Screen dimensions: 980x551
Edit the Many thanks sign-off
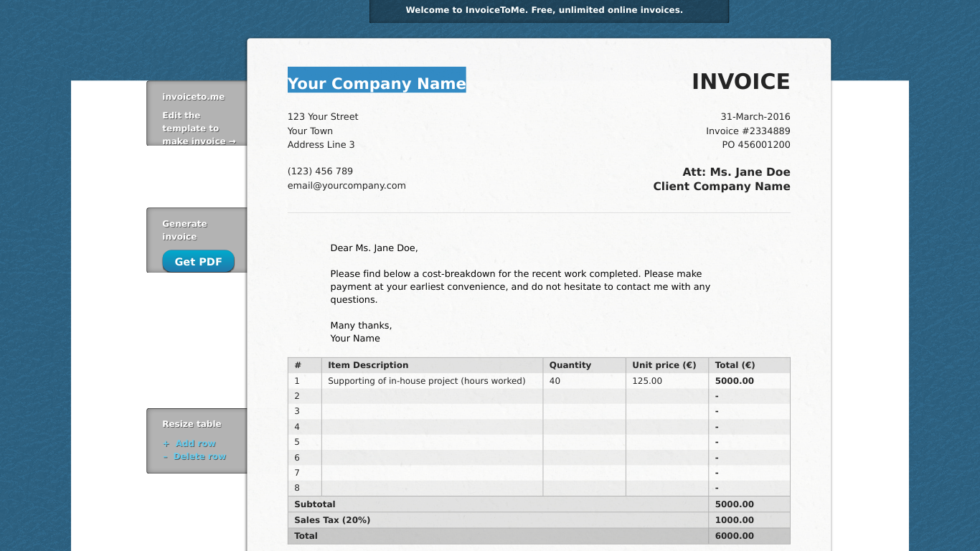pyautogui.click(x=361, y=326)
